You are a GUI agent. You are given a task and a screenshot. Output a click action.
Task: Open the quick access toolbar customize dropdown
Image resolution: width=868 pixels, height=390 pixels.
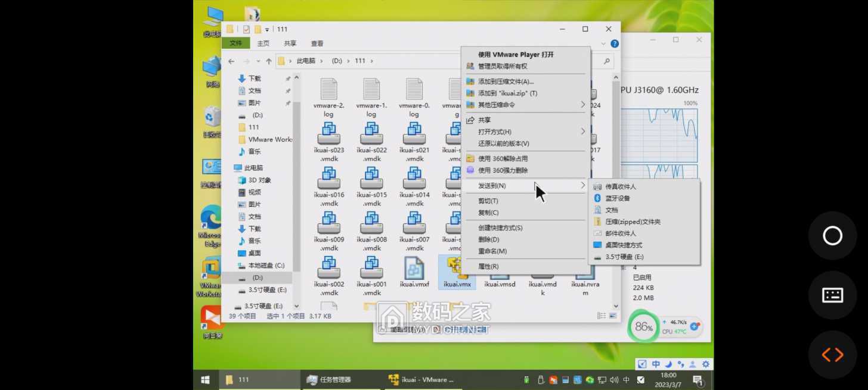tap(267, 29)
